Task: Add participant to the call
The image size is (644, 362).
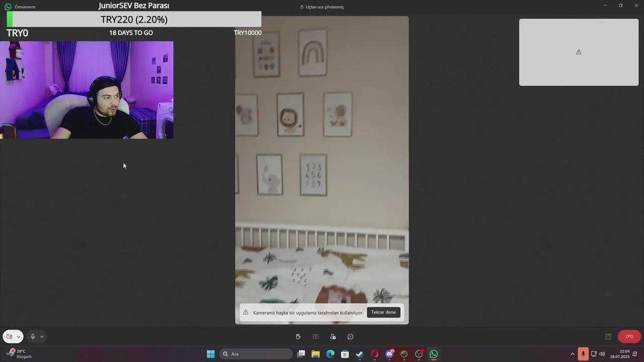Action: [x=333, y=337]
